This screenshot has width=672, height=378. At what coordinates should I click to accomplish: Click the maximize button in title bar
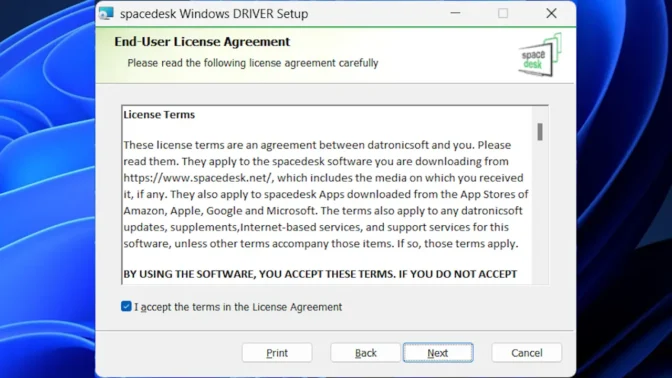tap(503, 13)
